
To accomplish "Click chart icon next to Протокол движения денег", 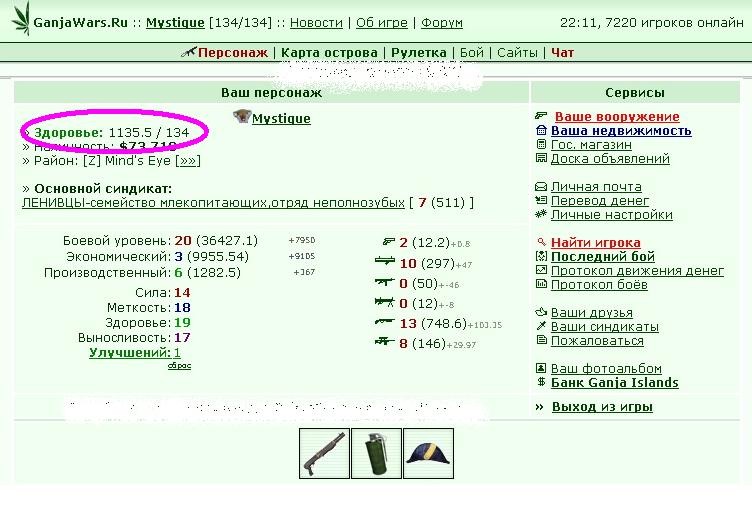I will coord(541,270).
